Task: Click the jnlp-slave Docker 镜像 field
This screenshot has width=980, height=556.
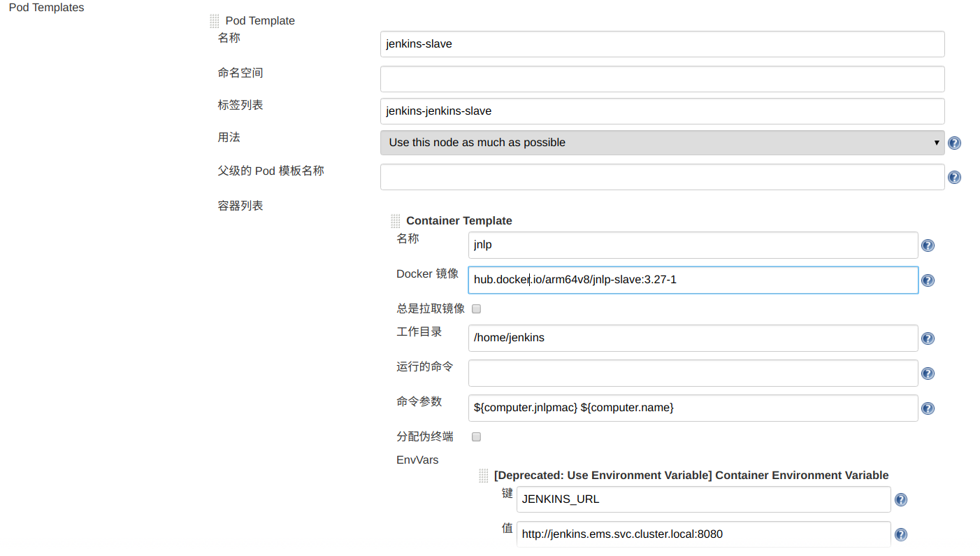Action: [692, 279]
